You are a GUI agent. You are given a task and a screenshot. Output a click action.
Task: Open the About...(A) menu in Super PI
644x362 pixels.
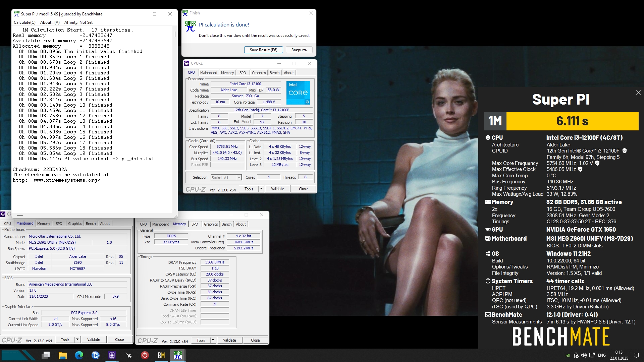(x=50, y=22)
